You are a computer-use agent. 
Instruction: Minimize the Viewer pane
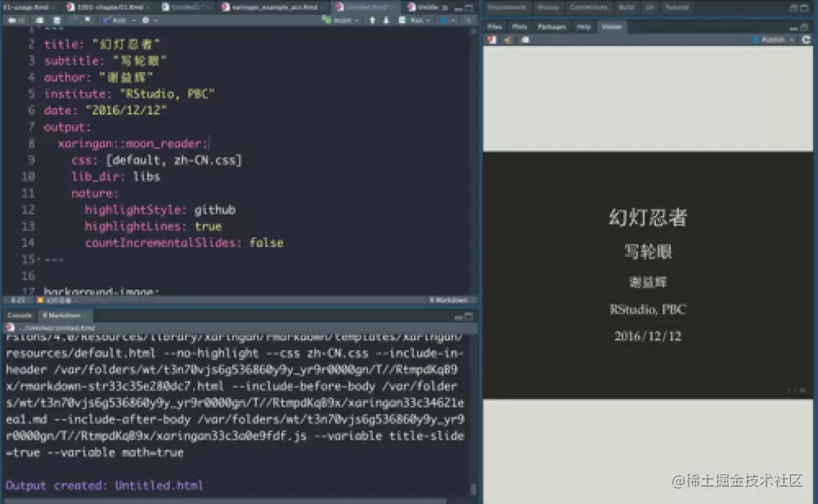click(x=793, y=27)
